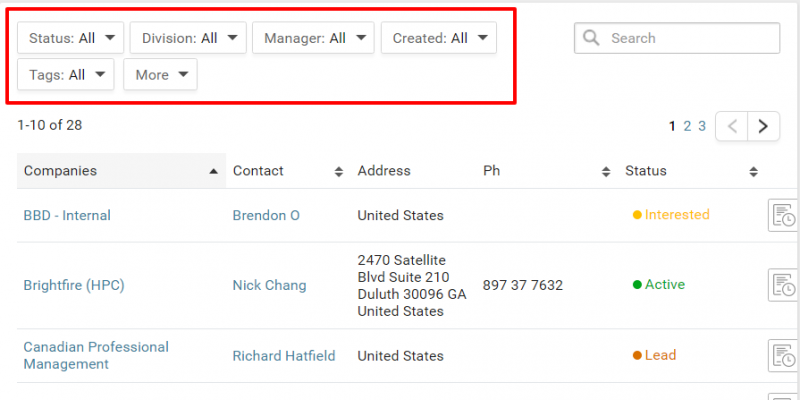
Task: Click the history icon in Brightfire (HPC) row
Action: [x=783, y=285]
